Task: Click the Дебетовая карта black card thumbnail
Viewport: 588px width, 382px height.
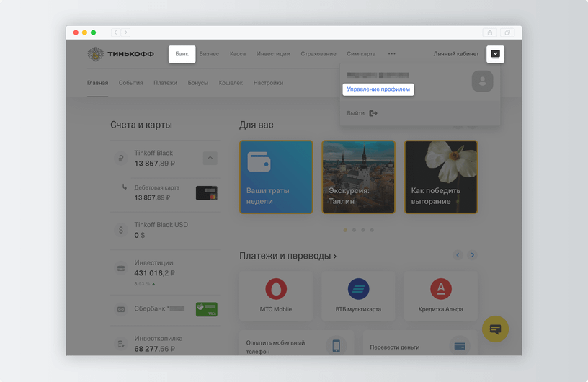Action: tap(207, 193)
